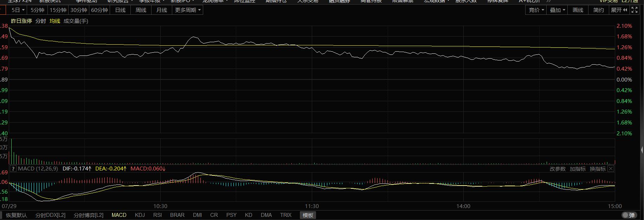644x220 pixels.
Task: Open the 竞价 dropdown menu
Action: [x=536, y=10]
